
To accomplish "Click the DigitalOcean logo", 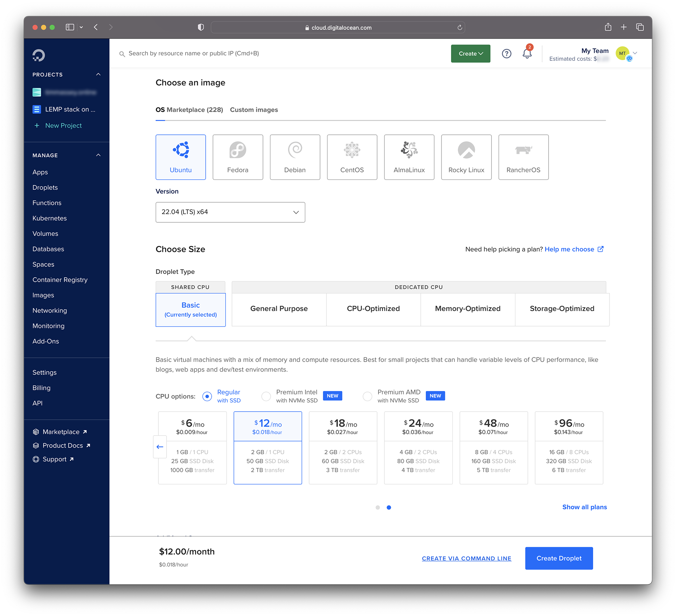I will tap(38, 55).
